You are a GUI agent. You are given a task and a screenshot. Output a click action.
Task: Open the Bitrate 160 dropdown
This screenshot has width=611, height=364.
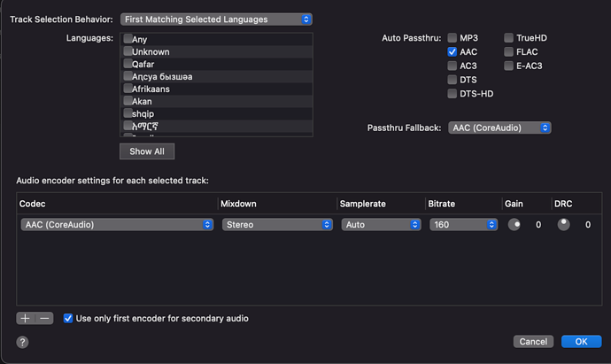coord(463,225)
